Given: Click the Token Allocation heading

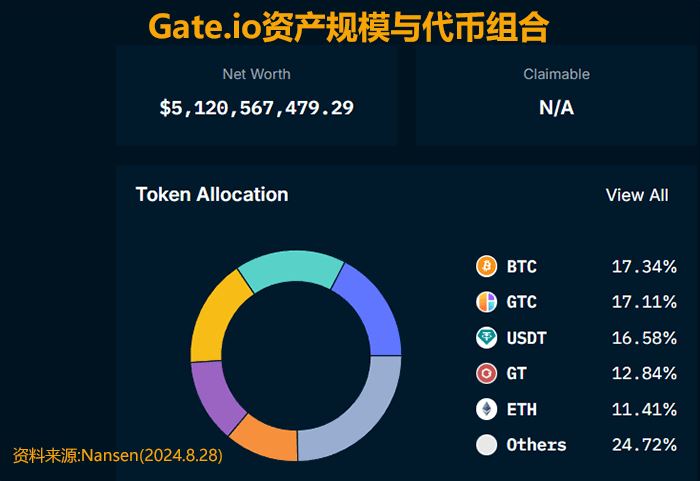Looking at the screenshot, I should coord(212,194).
